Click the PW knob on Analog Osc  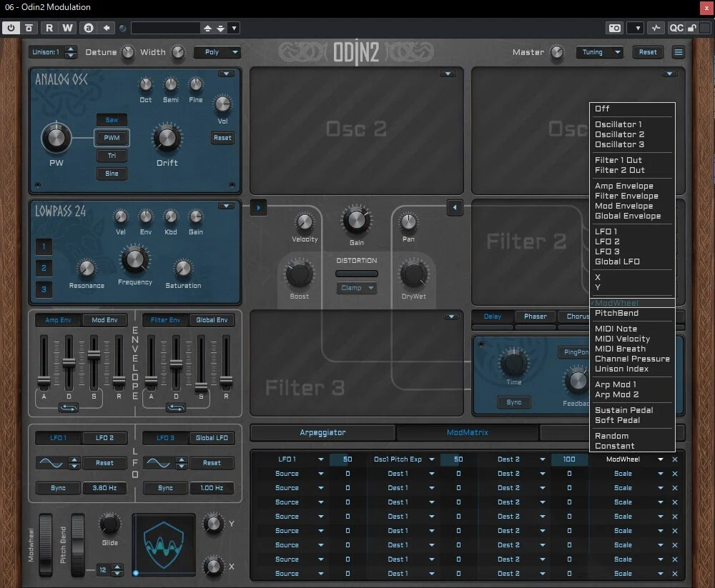point(56,138)
